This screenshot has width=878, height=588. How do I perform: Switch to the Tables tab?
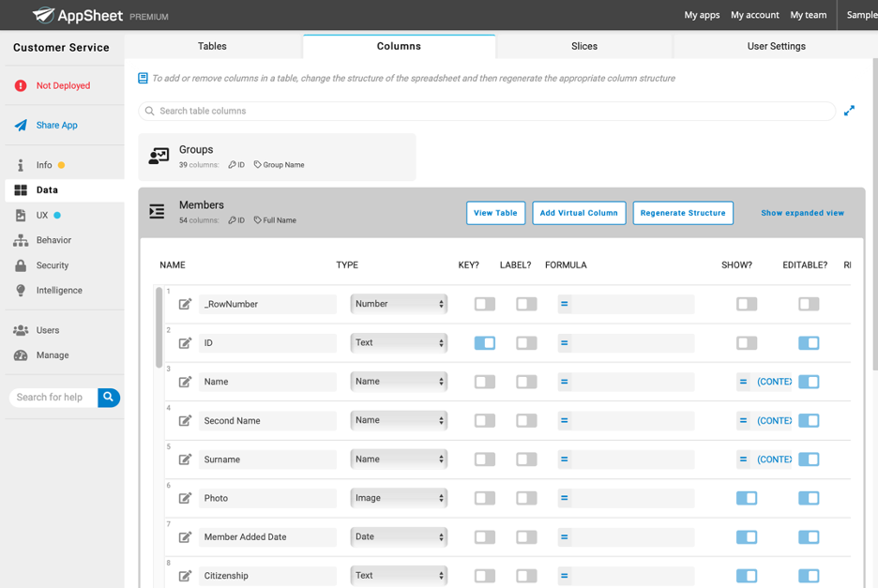212,47
